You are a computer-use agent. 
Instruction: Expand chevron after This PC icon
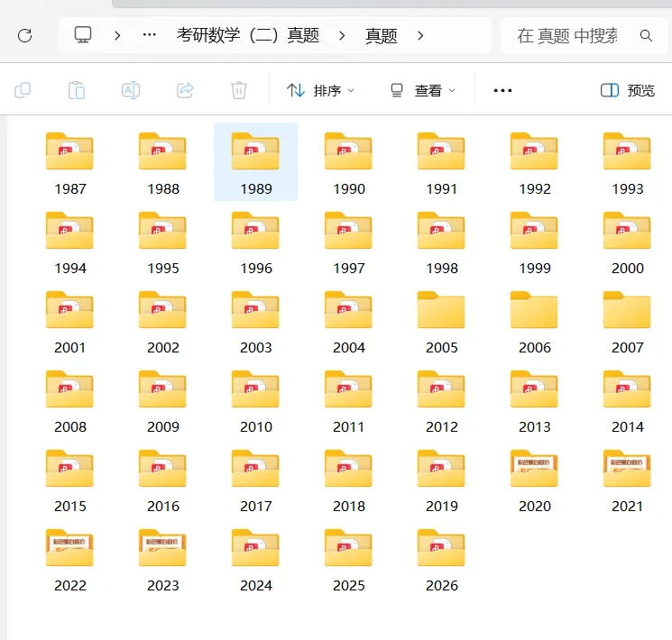click(117, 35)
